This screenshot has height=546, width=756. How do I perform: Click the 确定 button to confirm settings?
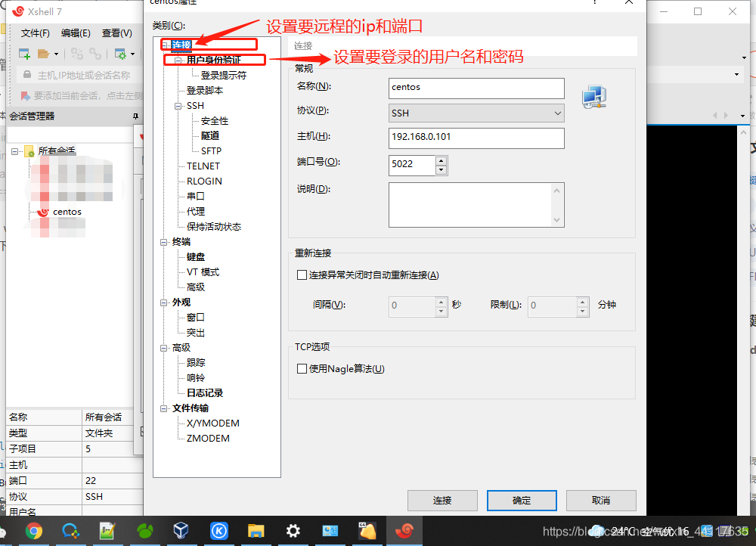point(521,500)
